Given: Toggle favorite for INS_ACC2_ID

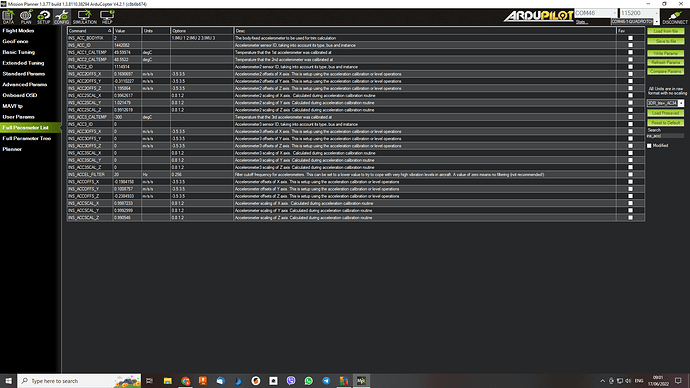Looking at the screenshot, I should (630, 67).
